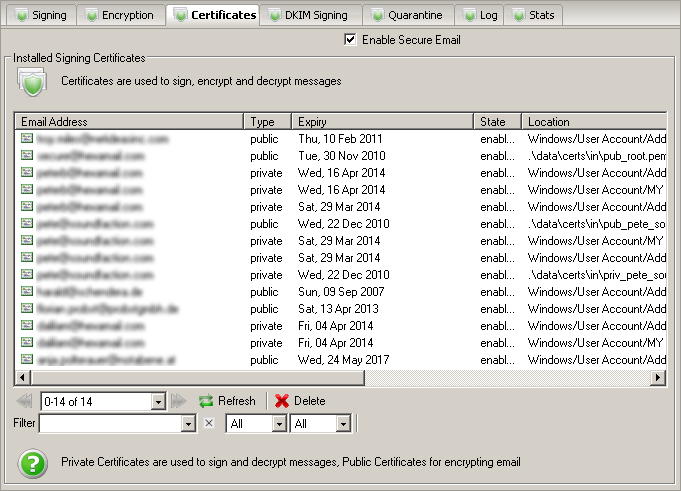Viewport: 681px width, 491px height.
Task: Click certificate icon of Thu, 10 Feb 2011 row
Action: click(x=27, y=138)
